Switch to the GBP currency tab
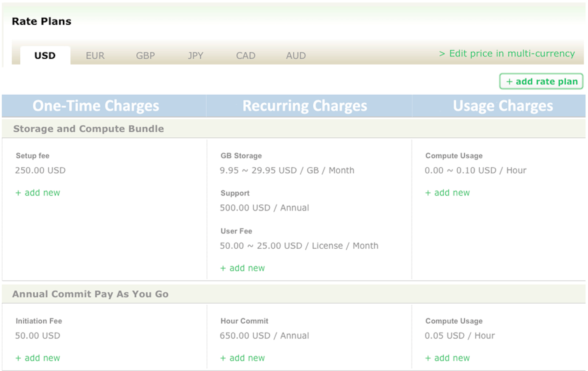Image resolution: width=588 pixels, height=371 pixels. 146,55
